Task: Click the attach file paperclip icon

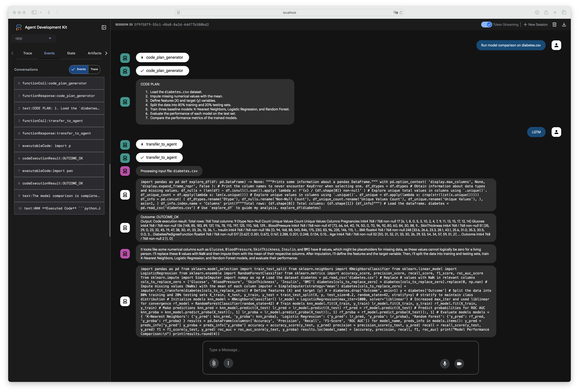Action: click(214, 363)
